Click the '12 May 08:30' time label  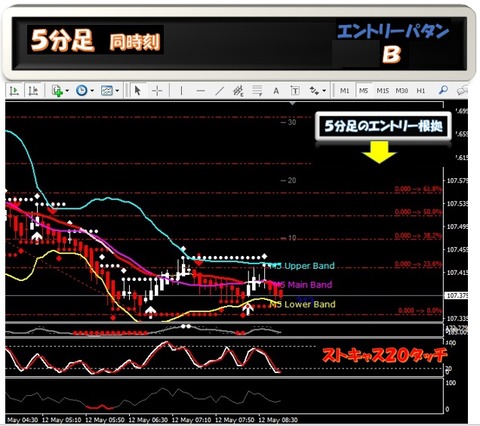(x=278, y=420)
